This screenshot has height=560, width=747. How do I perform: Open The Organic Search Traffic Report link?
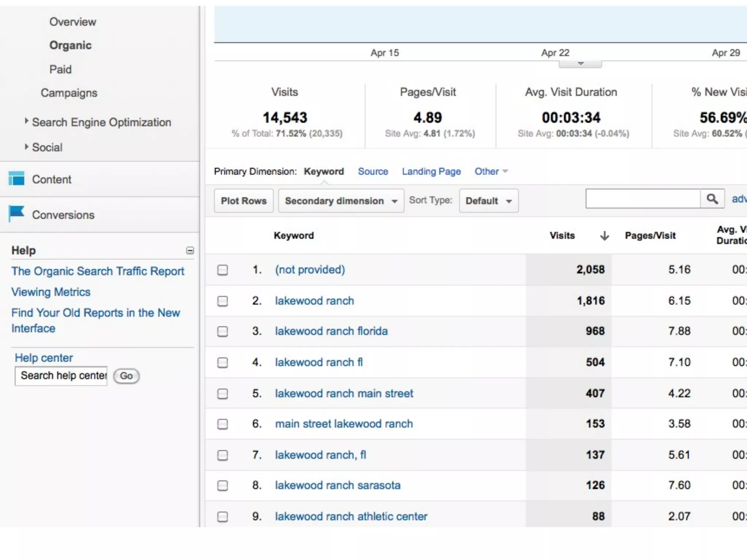pos(98,271)
